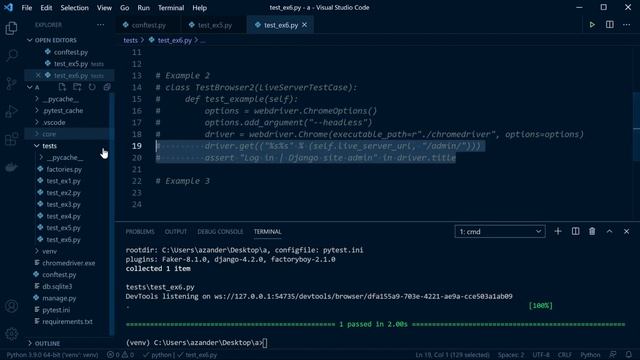Expand the top-level __pycache__ folder under A
This screenshot has height=360, width=640.
(61, 99)
